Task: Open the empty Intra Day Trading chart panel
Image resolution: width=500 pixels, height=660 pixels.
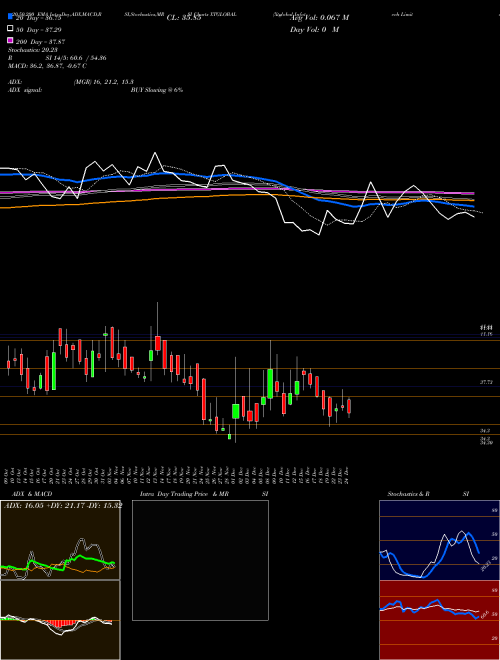Action: tap(200, 560)
